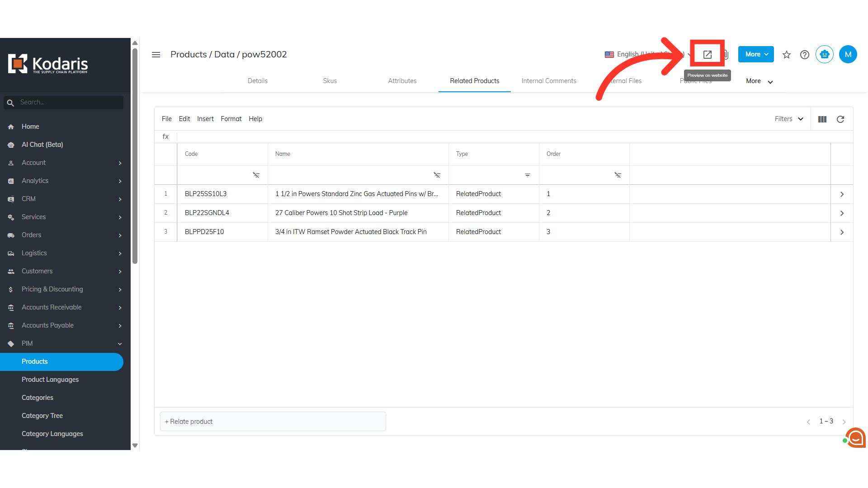Screen dimensions: 868x488
Task: Open the blue More dropdown button
Action: [x=756, y=54]
